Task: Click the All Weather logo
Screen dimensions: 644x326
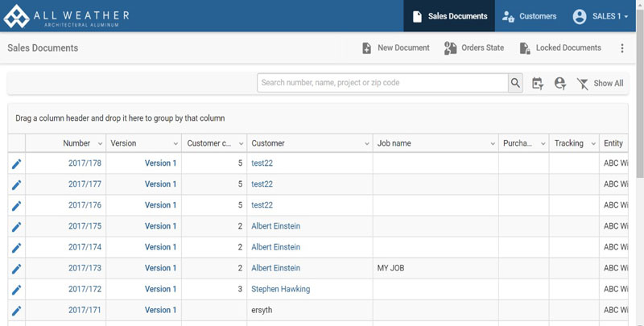Action: click(67, 16)
